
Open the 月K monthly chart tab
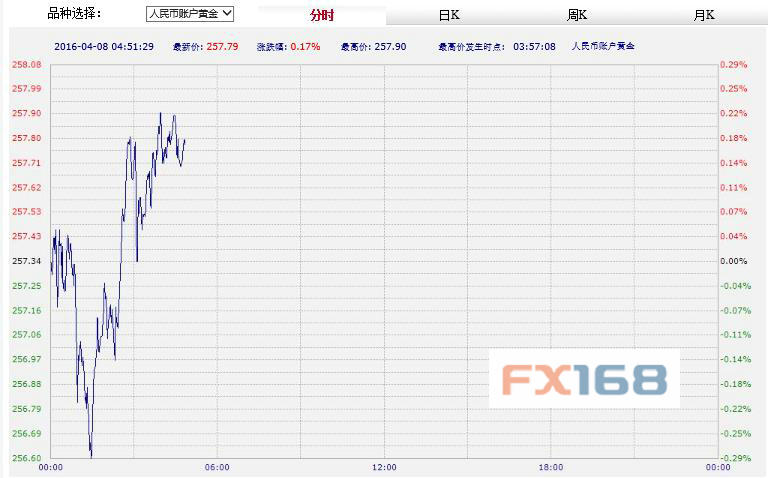point(704,15)
